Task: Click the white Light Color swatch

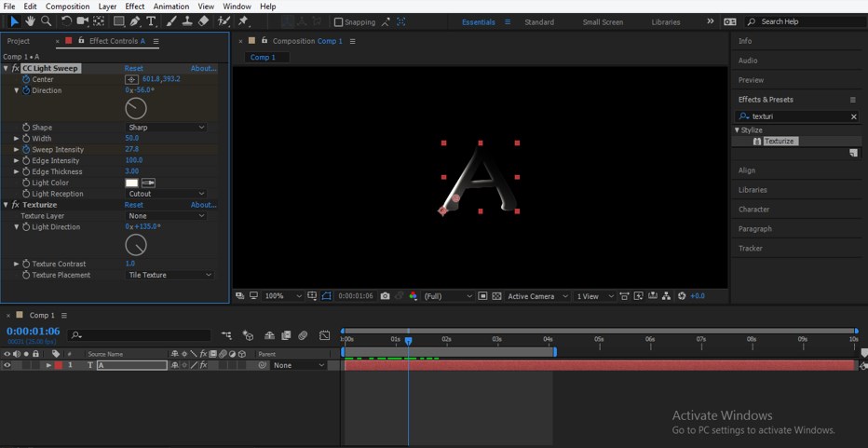Action: tap(132, 183)
